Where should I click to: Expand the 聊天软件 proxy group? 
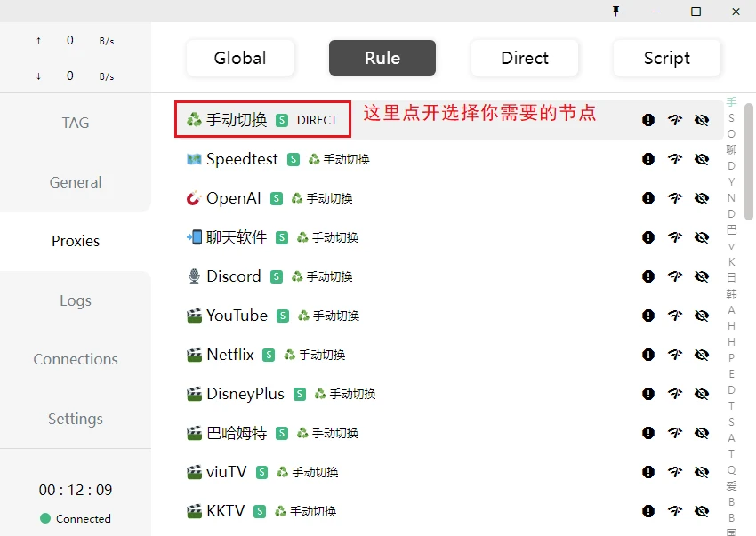[x=448, y=237]
